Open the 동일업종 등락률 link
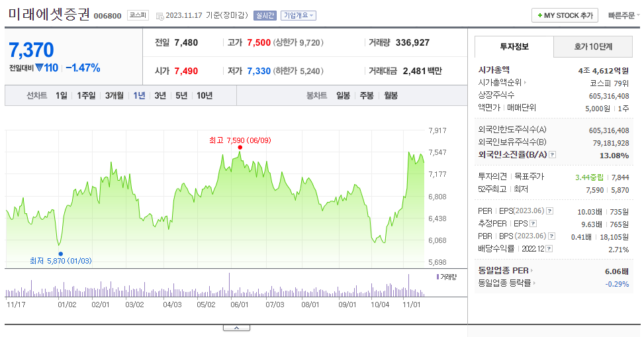The width and height of the screenshot is (644, 337). tap(507, 283)
